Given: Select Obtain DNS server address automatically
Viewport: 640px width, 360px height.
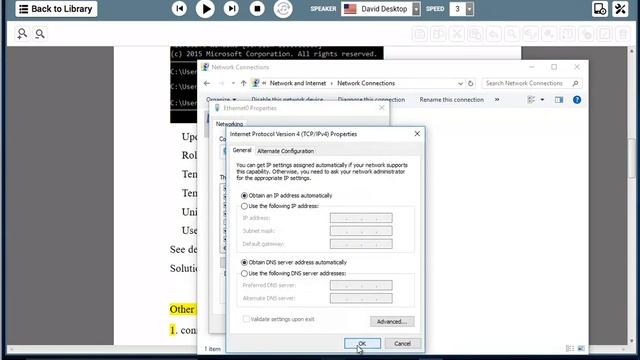Looking at the screenshot, I should coord(294,262).
